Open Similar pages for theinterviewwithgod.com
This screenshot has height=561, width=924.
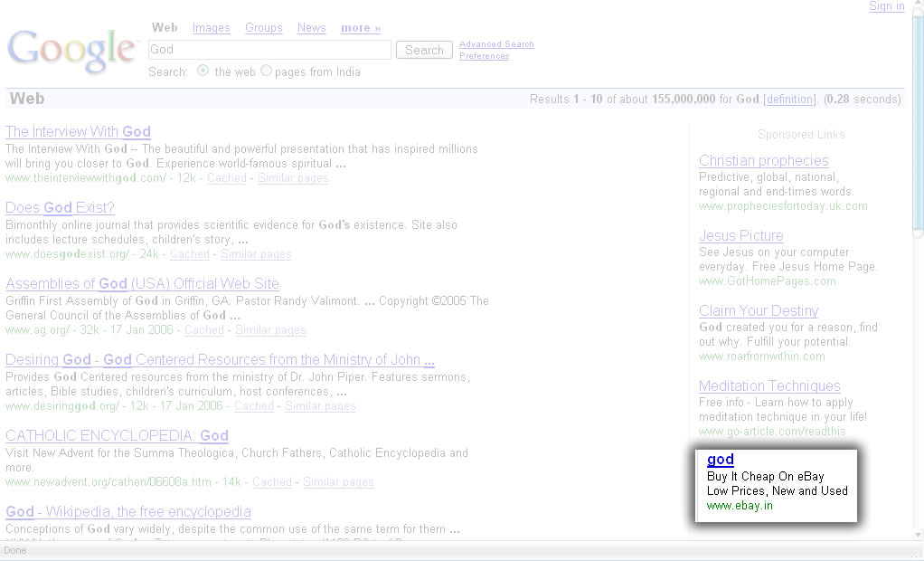293,178
